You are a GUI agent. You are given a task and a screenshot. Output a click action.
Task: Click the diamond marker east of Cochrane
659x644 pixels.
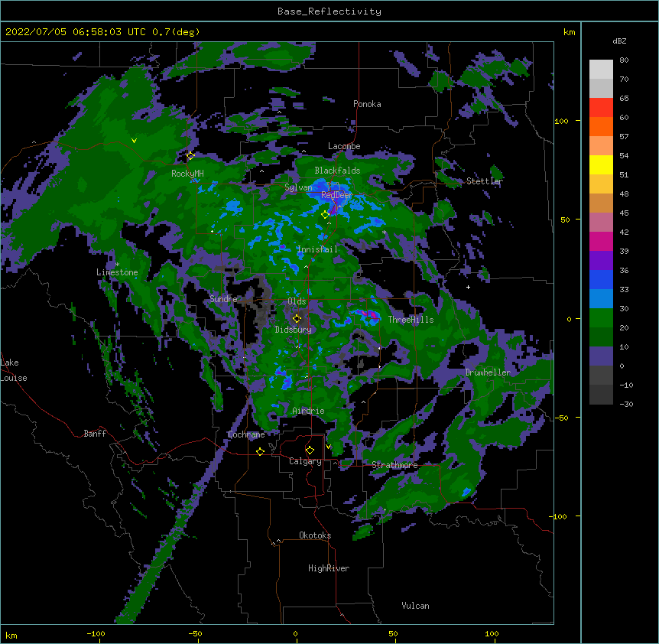point(260,451)
